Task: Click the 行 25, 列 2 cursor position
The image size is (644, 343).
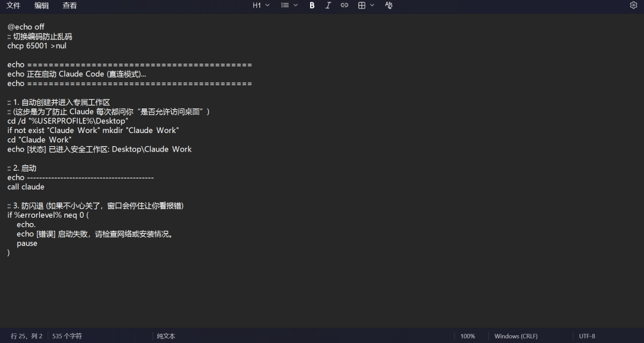Action: (x=27, y=336)
